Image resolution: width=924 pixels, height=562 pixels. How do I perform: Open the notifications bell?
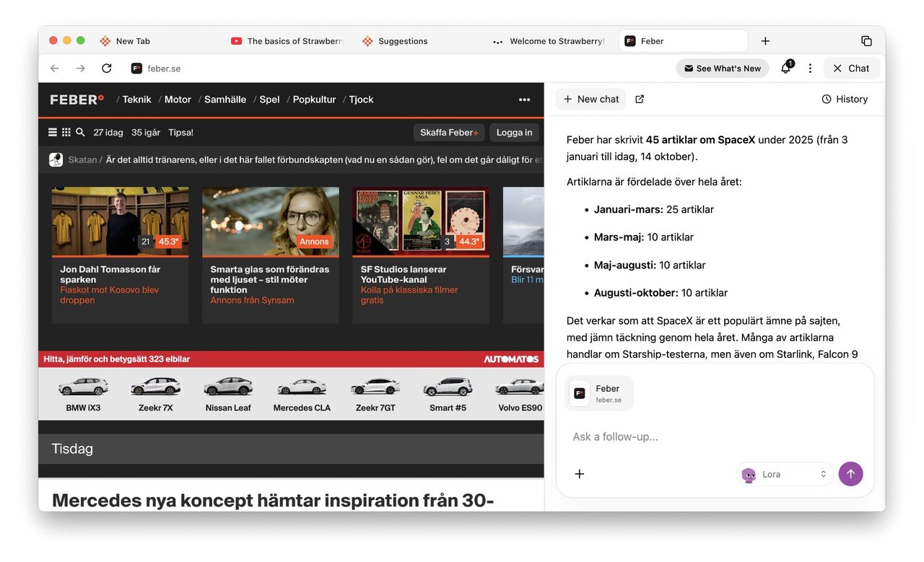(x=785, y=68)
